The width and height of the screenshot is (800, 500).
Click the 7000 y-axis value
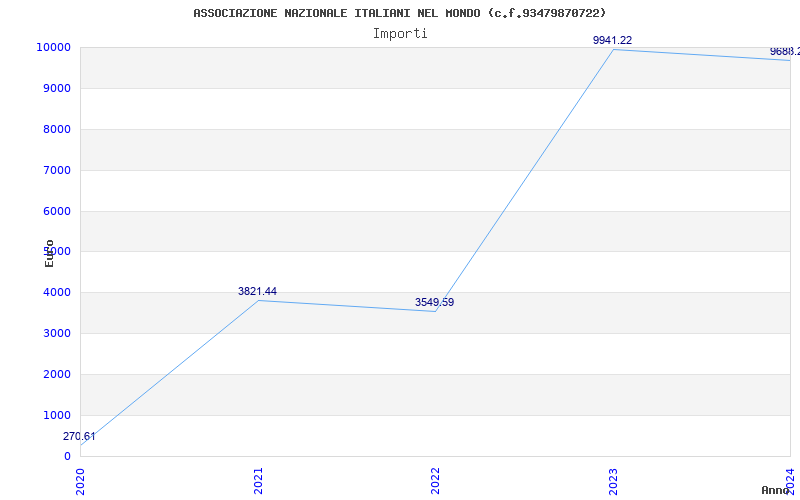tap(57, 170)
